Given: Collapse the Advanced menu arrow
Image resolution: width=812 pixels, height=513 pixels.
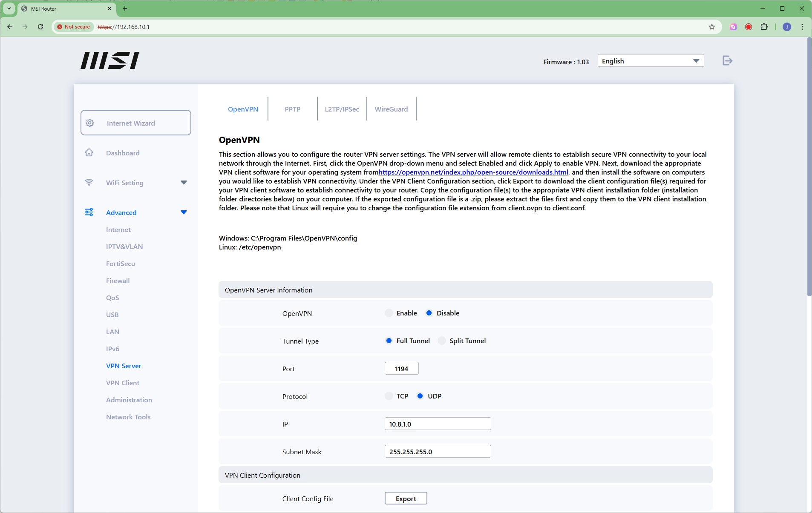Looking at the screenshot, I should [x=184, y=212].
